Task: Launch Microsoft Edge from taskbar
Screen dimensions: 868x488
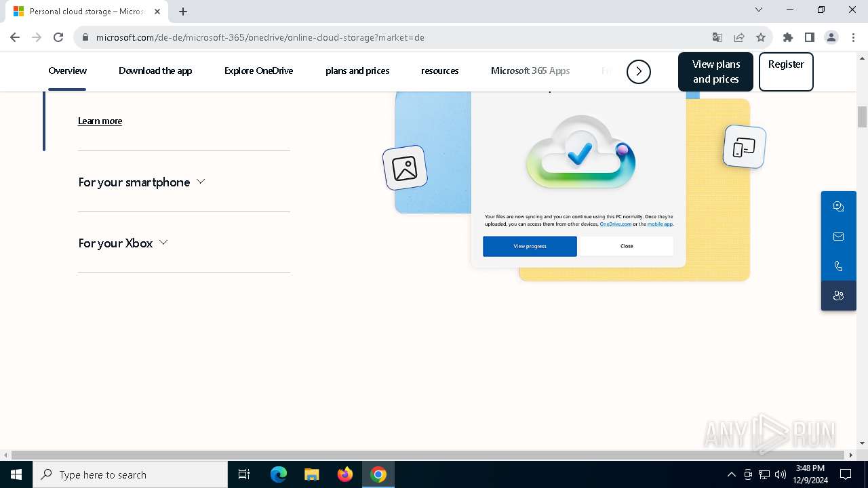Action: coord(279,474)
